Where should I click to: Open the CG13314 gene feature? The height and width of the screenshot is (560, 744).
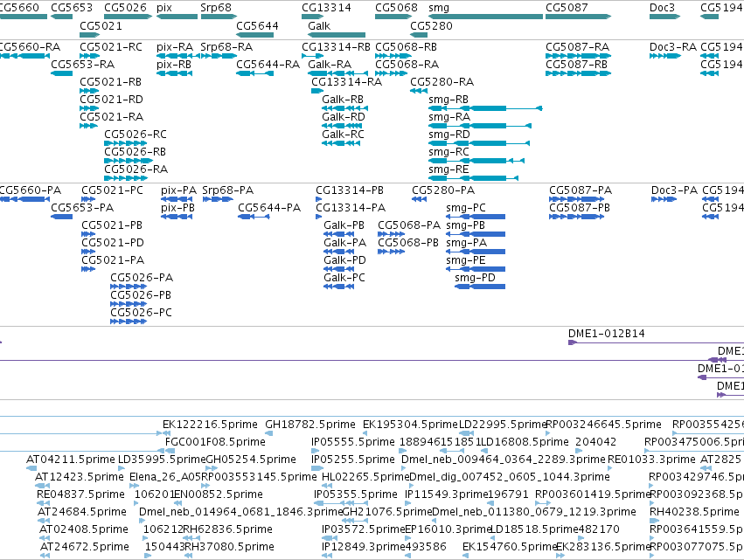pos(313,17)
